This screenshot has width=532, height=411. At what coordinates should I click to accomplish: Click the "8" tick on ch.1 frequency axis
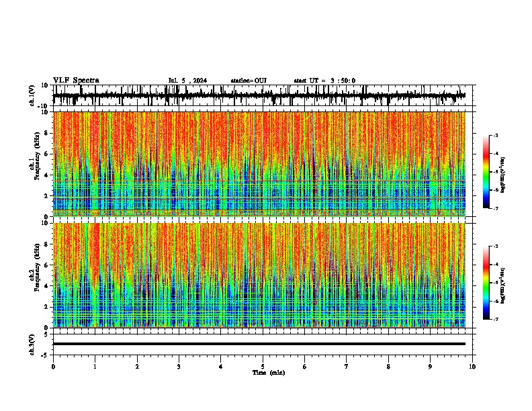pos(46,133)
